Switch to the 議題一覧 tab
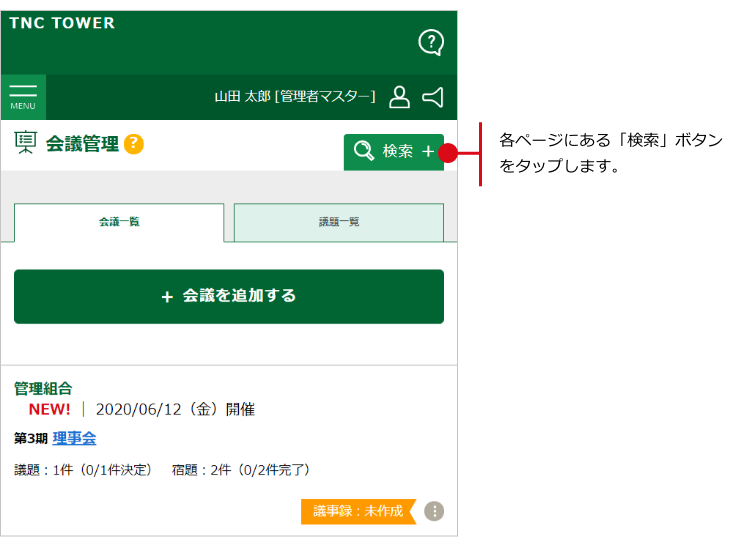This screenshot has width=750, height=546. pos(339,222)
